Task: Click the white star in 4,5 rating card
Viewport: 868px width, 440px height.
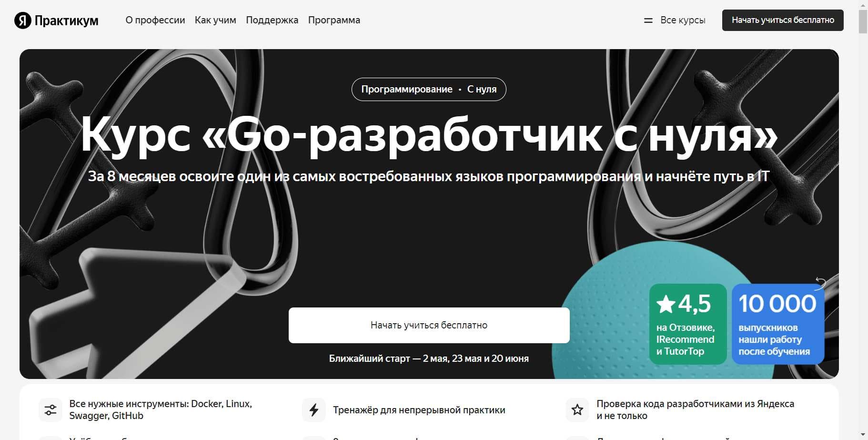Action: coord(666,304)
